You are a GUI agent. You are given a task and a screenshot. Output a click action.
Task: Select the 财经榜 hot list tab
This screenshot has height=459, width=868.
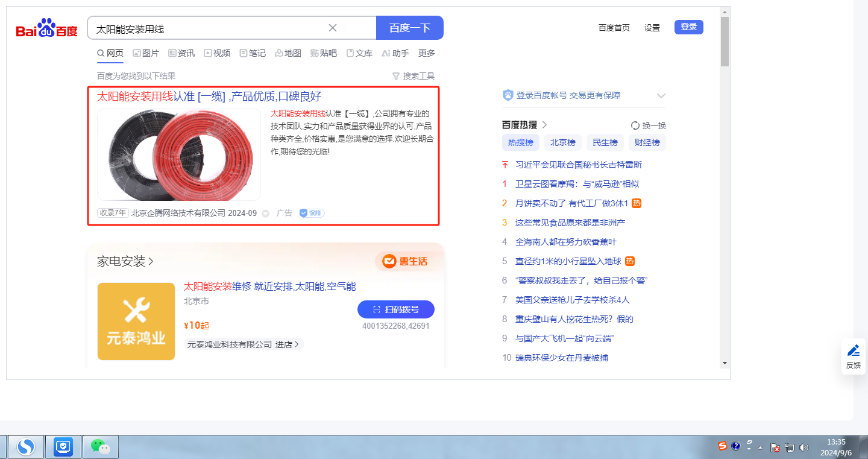tap(647, 142)
